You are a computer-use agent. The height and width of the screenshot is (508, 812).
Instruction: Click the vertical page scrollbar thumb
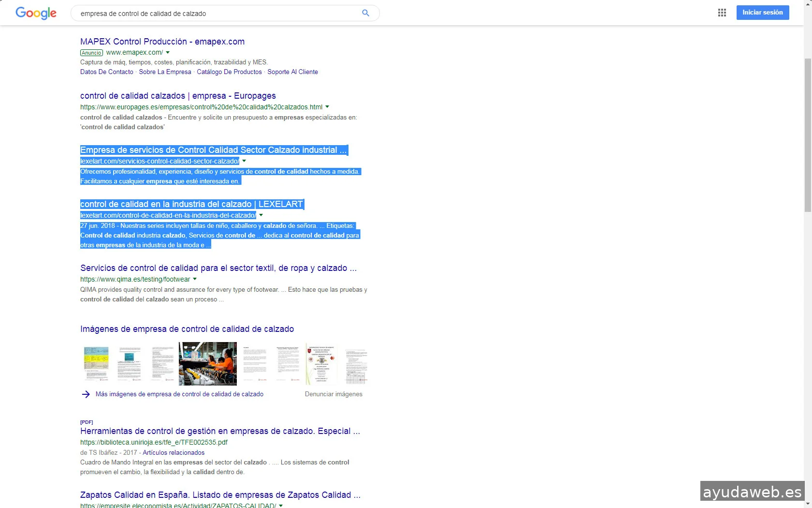(808, 135)
